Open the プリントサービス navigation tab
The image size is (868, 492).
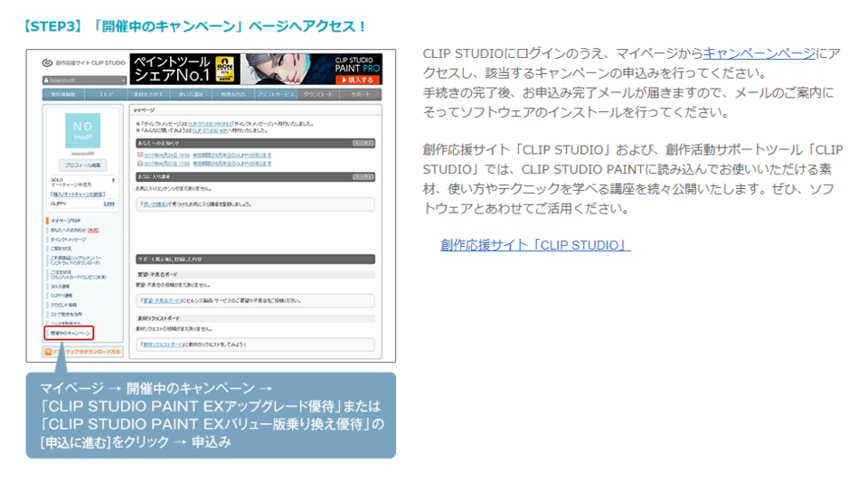pyautogui.click(x=276, y=95)
